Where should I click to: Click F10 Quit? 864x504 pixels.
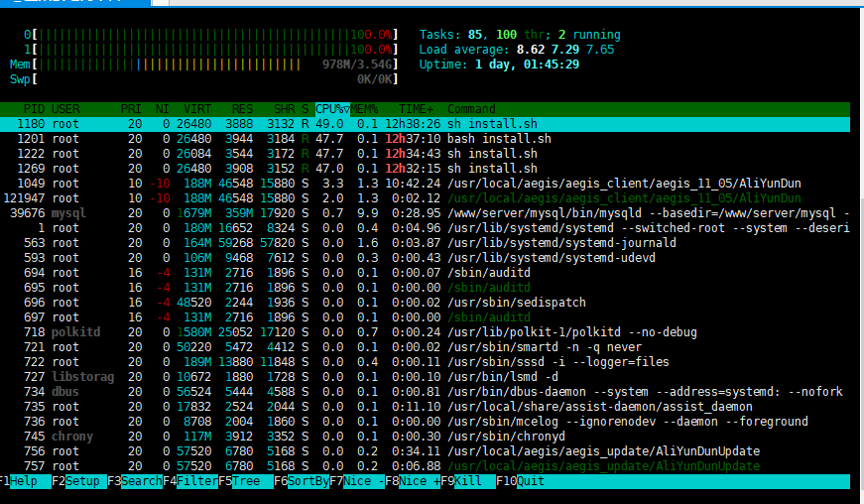tap(521, 481)
